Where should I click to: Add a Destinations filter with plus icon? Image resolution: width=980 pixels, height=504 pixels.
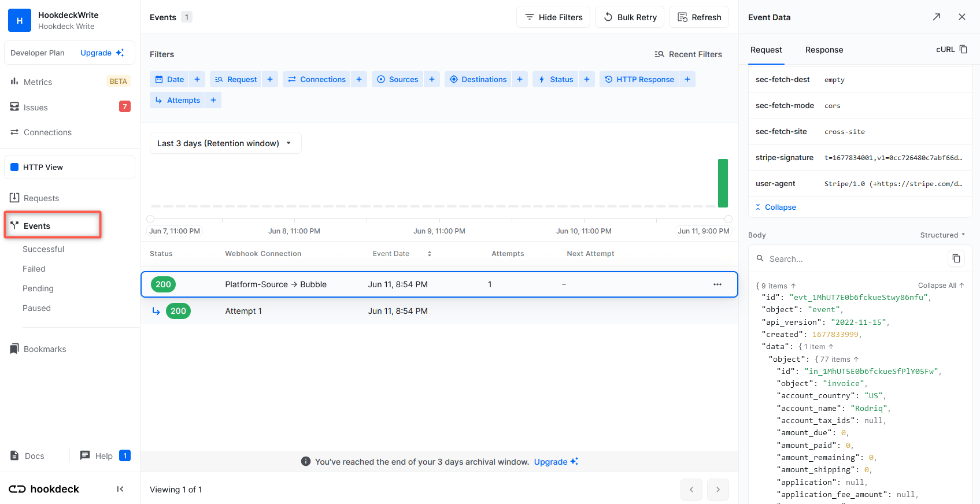[x=520, y=79]
